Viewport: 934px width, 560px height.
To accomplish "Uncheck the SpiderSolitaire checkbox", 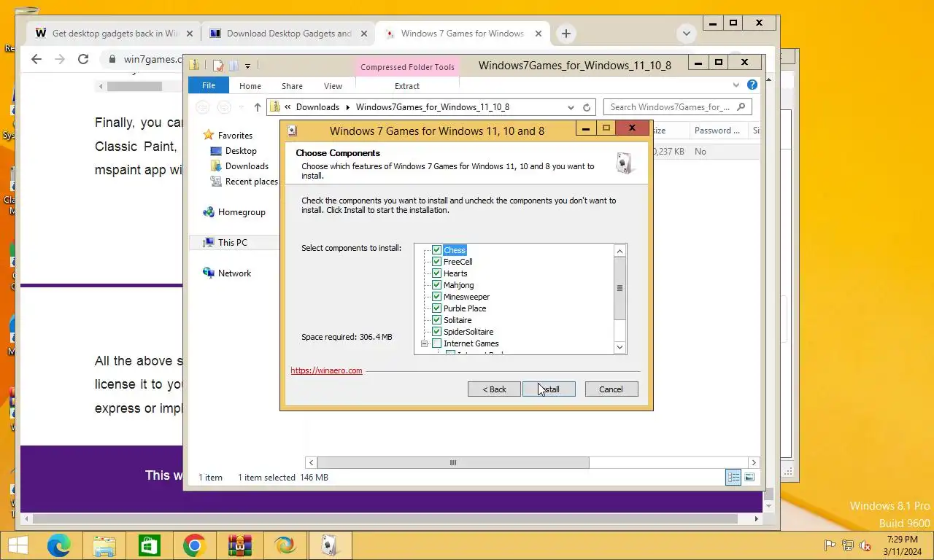I will click(437, 332).
